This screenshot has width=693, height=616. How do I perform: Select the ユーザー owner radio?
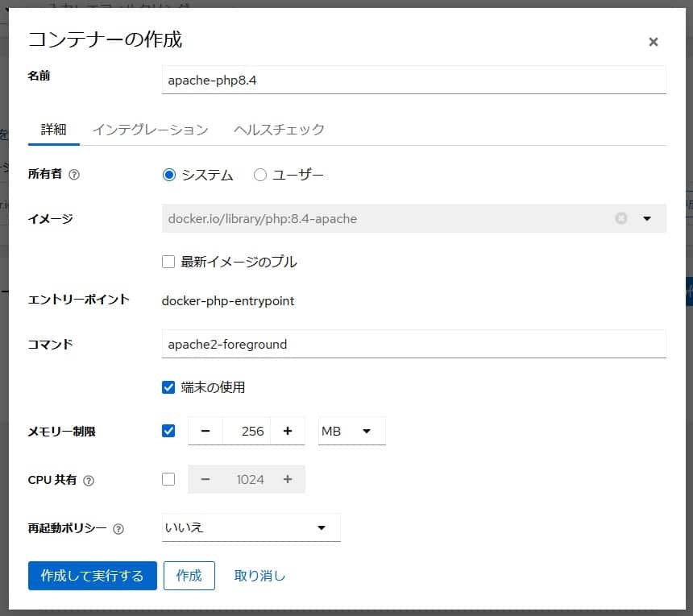tap(259, 175)
